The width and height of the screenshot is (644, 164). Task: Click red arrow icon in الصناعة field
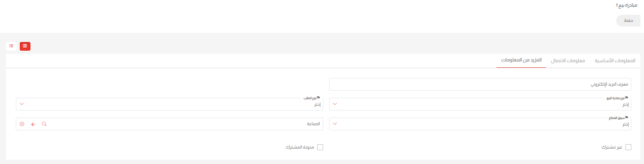coord(33,124)
